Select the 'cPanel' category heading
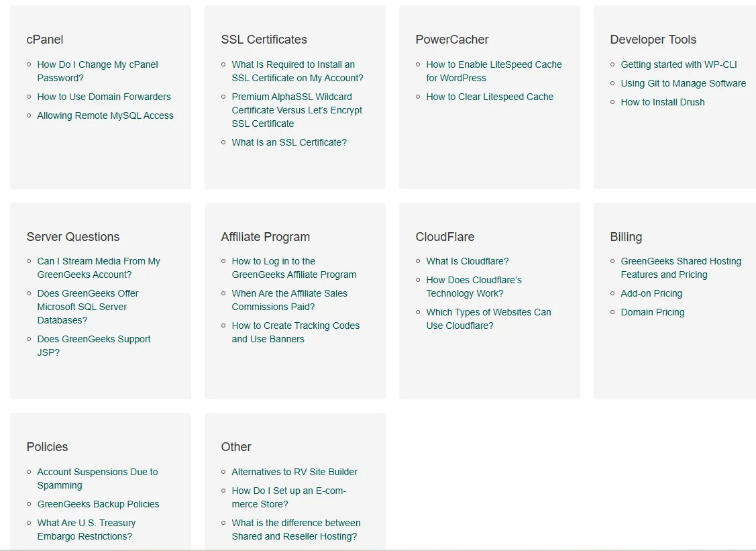 (45, 40)
